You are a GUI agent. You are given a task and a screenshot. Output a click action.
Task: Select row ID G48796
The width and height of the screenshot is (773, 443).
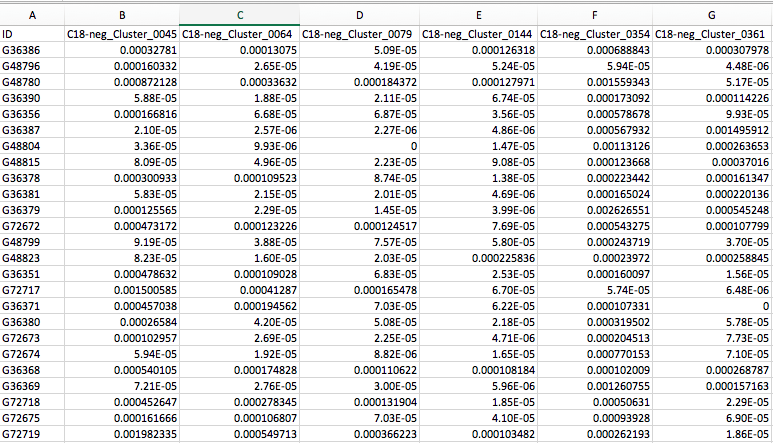pyautogui.click(x=32, y=66)
